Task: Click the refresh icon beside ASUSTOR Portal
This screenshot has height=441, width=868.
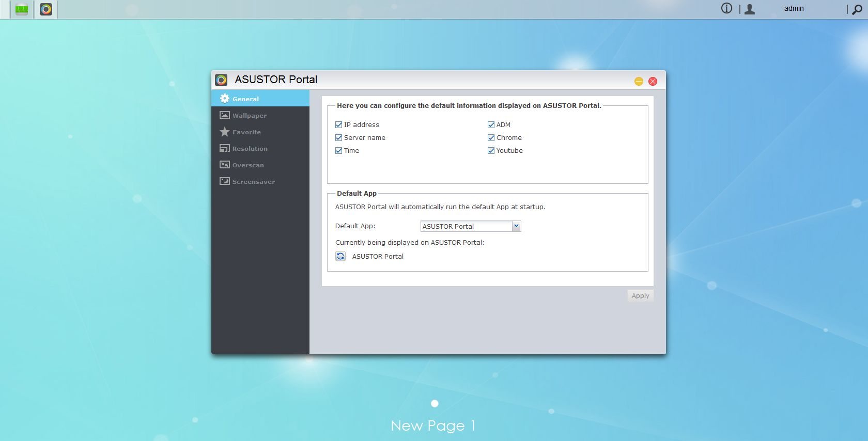Action: [340, 256]
